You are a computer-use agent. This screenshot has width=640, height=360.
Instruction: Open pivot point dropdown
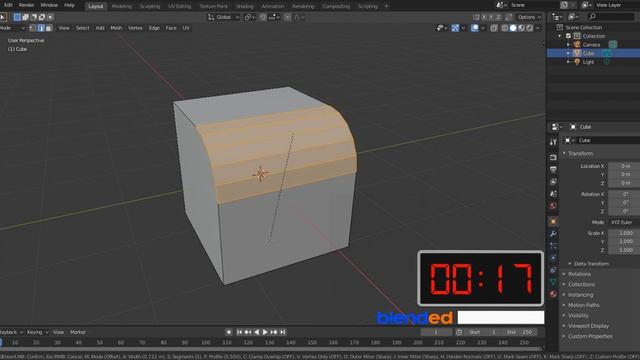point(249,17)
